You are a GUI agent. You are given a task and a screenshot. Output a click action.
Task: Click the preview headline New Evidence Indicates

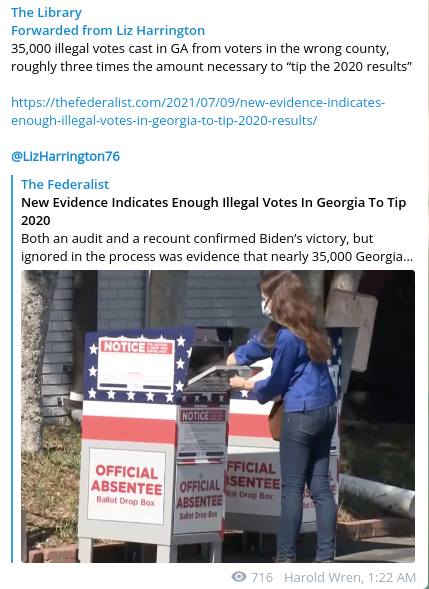coord(213,211)
